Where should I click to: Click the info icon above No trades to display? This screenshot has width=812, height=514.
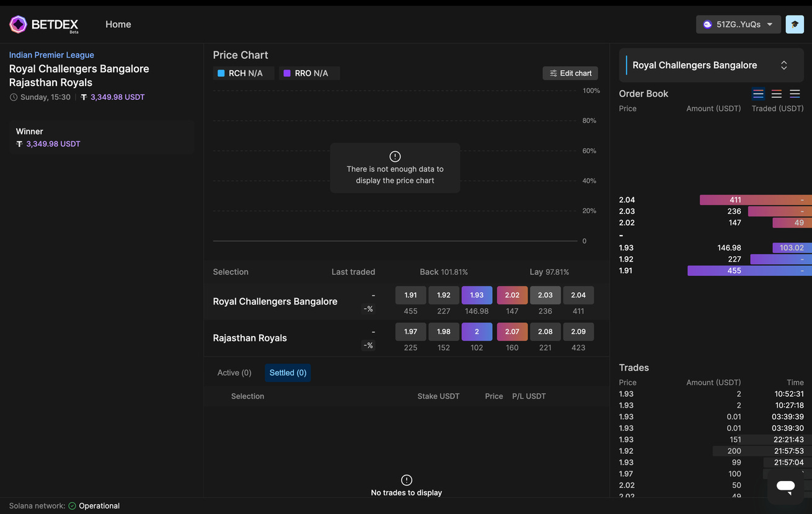pyautogui.click(x=407, y=480)
